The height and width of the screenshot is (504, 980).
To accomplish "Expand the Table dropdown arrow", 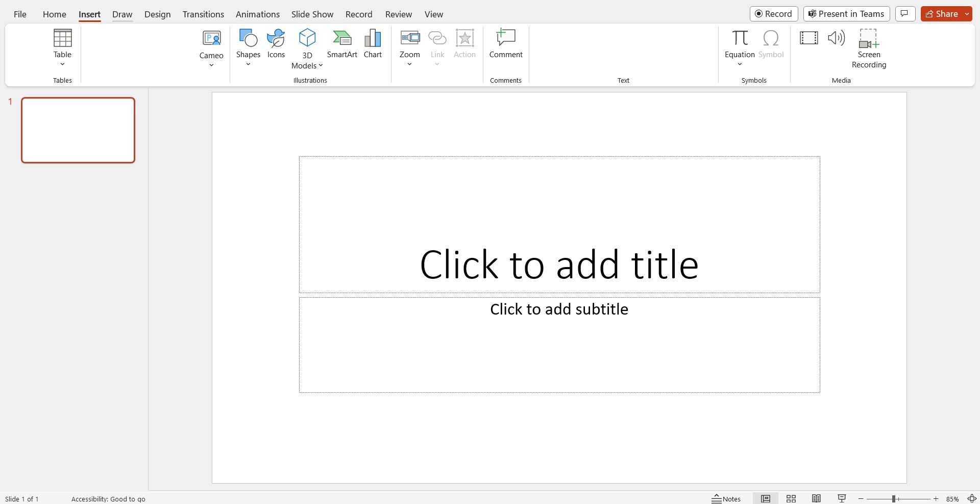I will click(62, 64).
